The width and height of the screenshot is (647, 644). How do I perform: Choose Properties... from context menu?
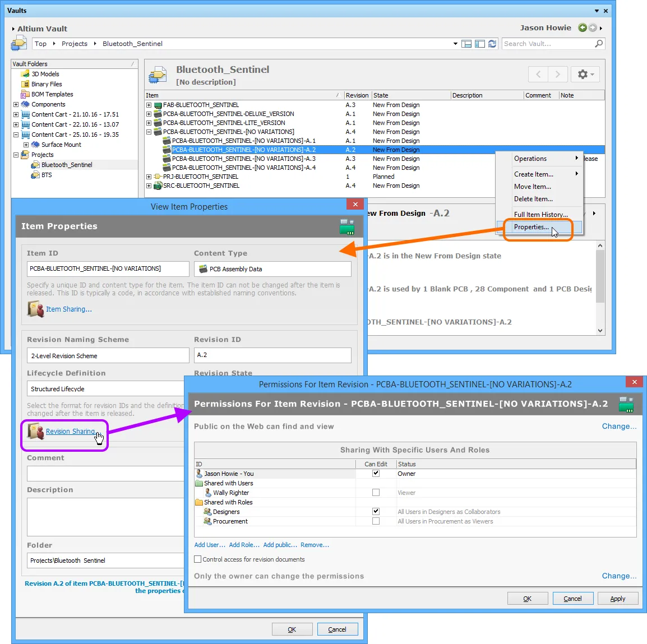(x=540, y=227)
